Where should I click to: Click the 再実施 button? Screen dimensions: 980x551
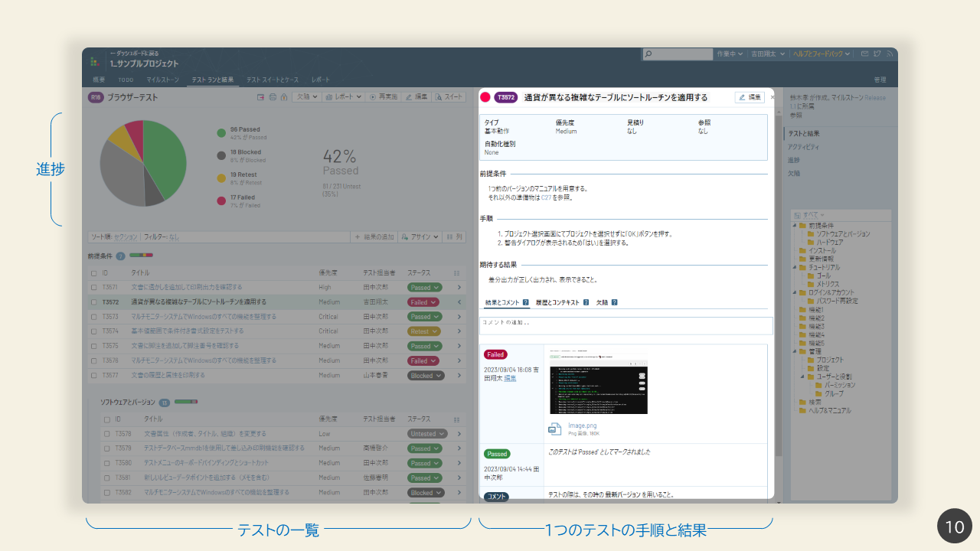(x=383, y=97)
